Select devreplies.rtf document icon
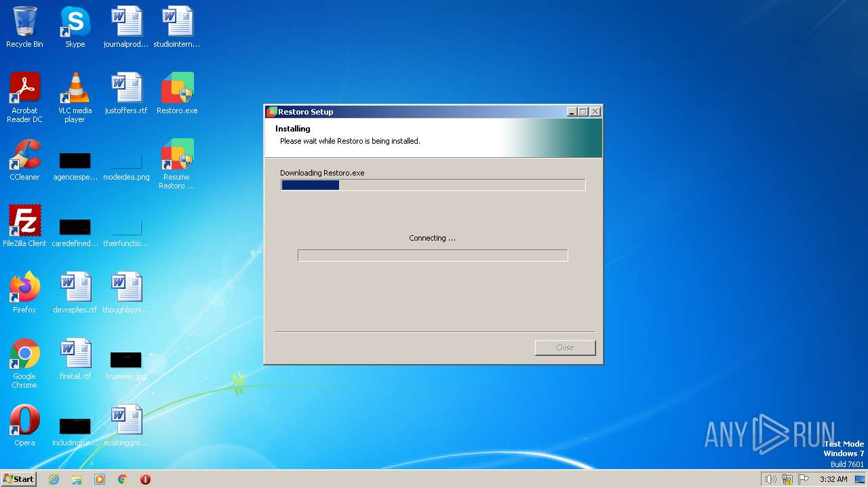Viewport: 868px width, 488px height. click(x=75, y=293)
